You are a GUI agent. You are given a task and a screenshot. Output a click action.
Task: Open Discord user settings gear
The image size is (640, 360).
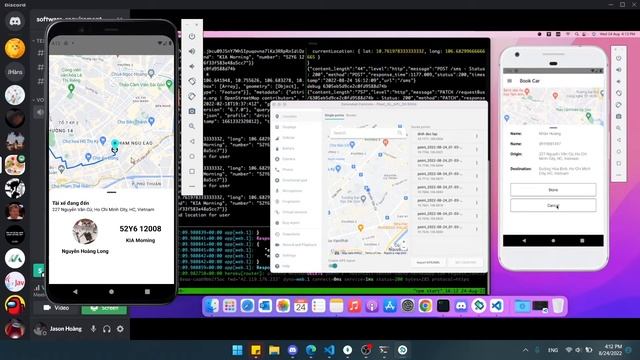tap(120, 329)
